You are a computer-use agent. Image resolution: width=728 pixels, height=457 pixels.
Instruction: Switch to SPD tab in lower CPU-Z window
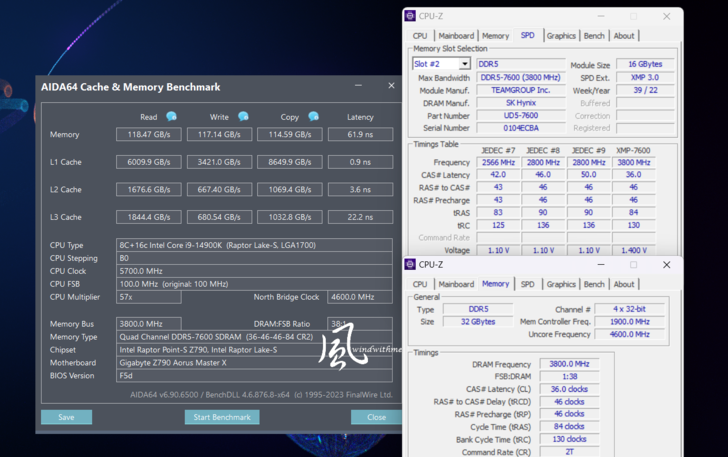[x=527, y=284]
